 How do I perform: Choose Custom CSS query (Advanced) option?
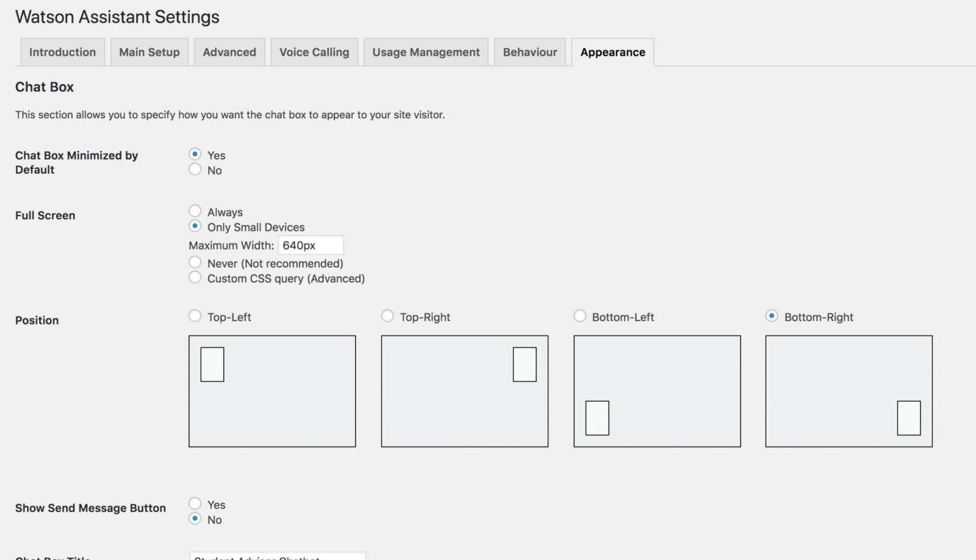195,277
